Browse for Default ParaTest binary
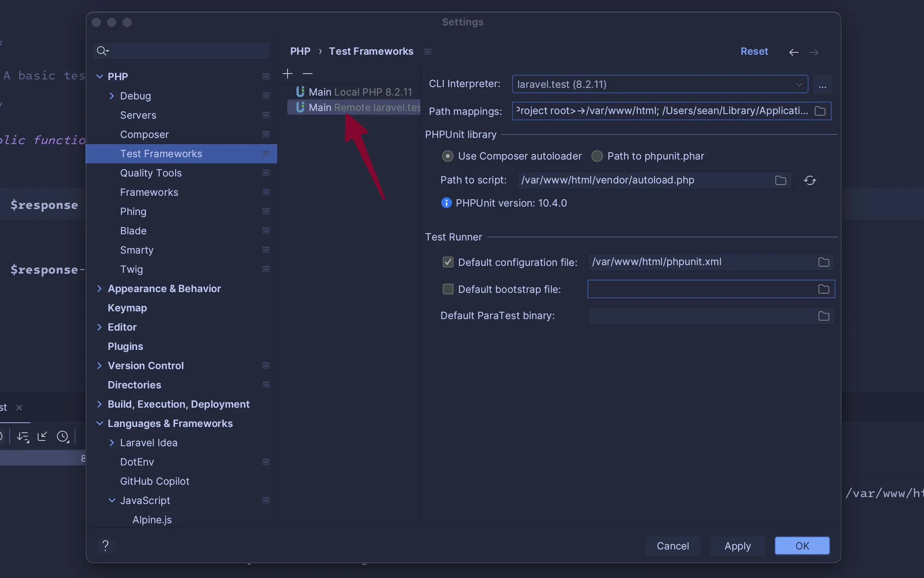Image resolution: width=924 pixels, height=578 pixels. [824, 316]
